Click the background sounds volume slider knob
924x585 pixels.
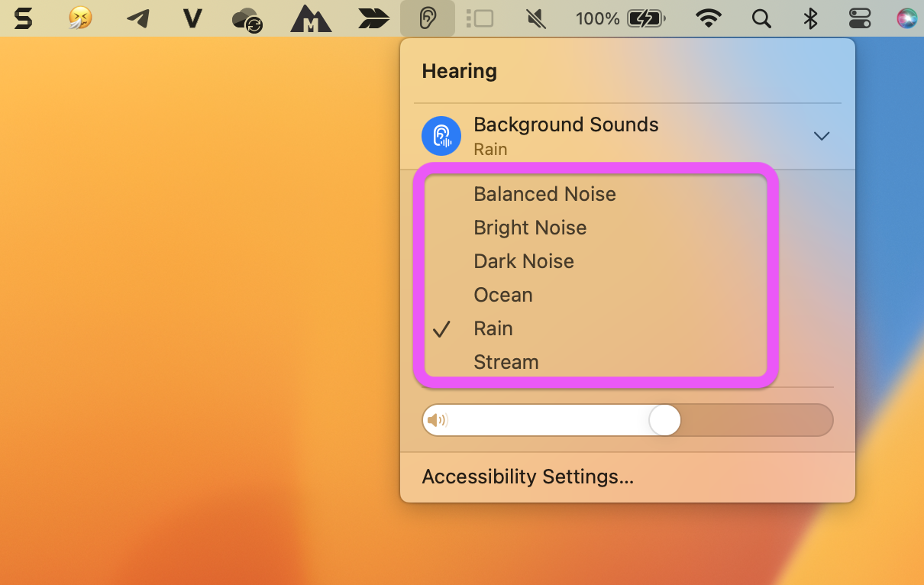[664, 420]
